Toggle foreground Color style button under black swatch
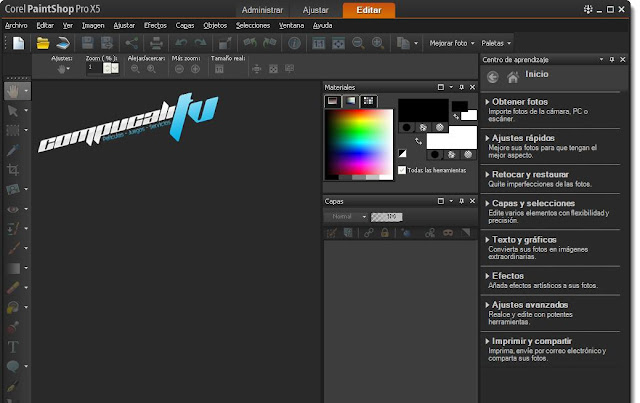This screenshot has width=640, height=403. click(407, 127)
